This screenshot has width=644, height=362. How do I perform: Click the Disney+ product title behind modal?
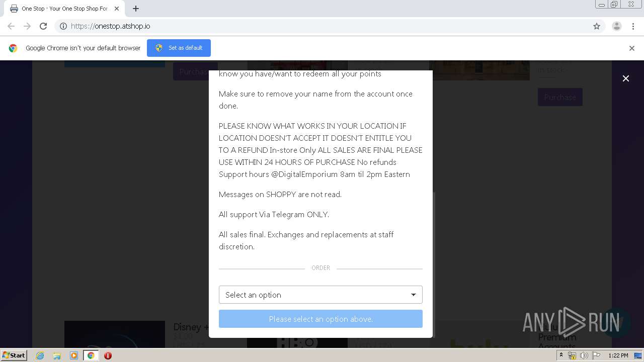[191, 327]
